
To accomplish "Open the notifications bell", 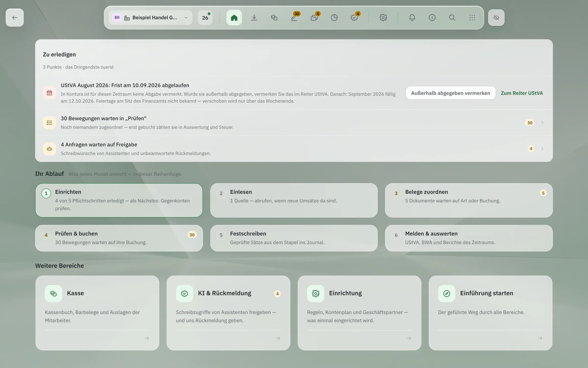I will pyautogui.click(x=412, y=18).
